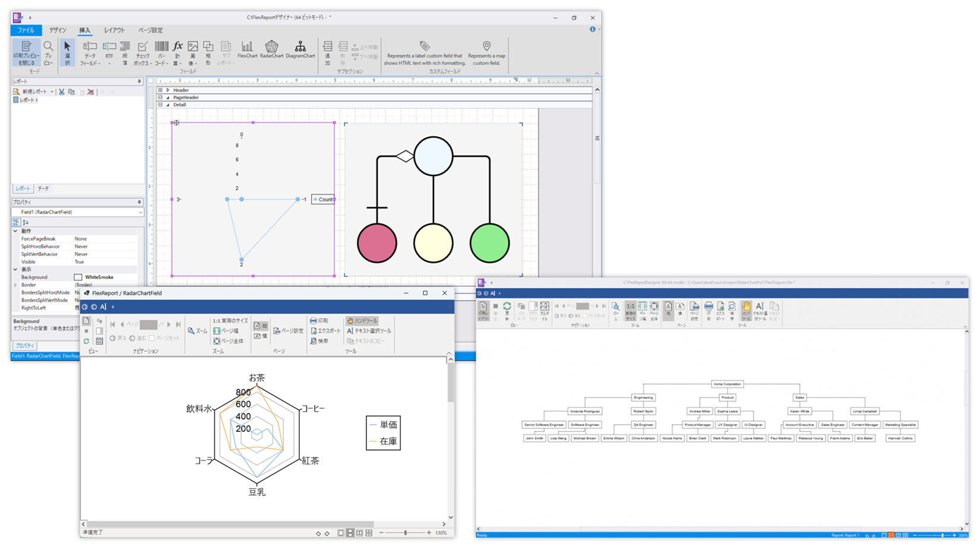The width and height of the screenshot is (980, 549).
Task: Click zoom slider in radar preview status bar
Action: point(405,533)
